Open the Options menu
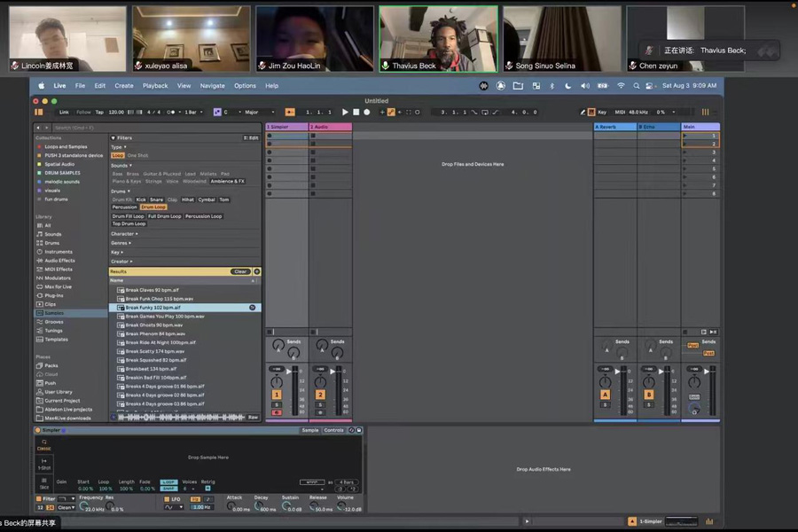The image size is (798, 532). tap(245, 86)
